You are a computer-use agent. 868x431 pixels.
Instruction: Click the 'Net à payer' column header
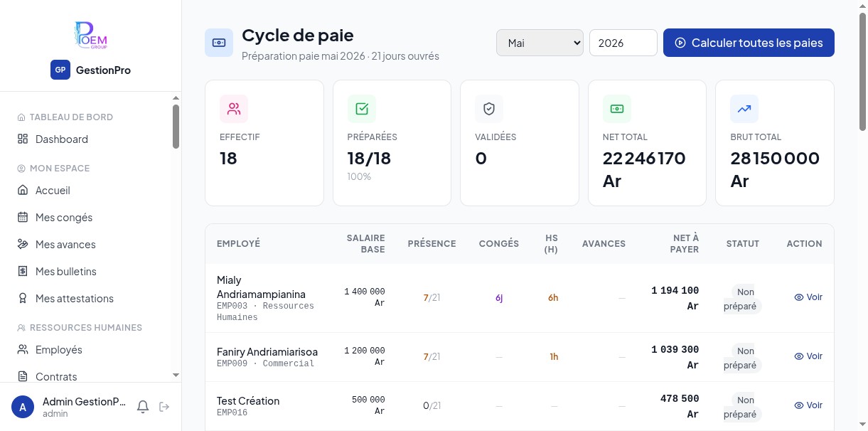coord(686,243)
